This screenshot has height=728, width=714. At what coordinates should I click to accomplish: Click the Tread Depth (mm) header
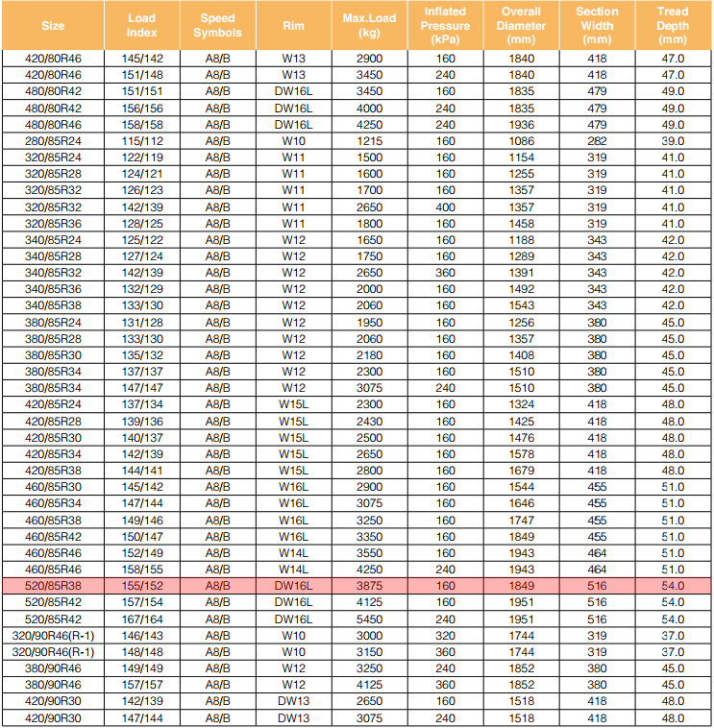point(673,25)
